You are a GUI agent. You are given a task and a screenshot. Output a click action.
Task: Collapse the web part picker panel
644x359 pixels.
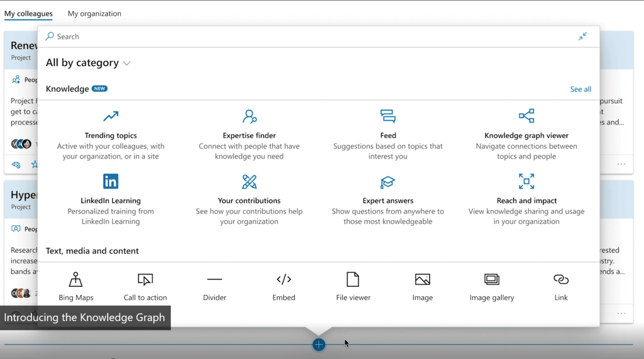[x=583, y=36]
